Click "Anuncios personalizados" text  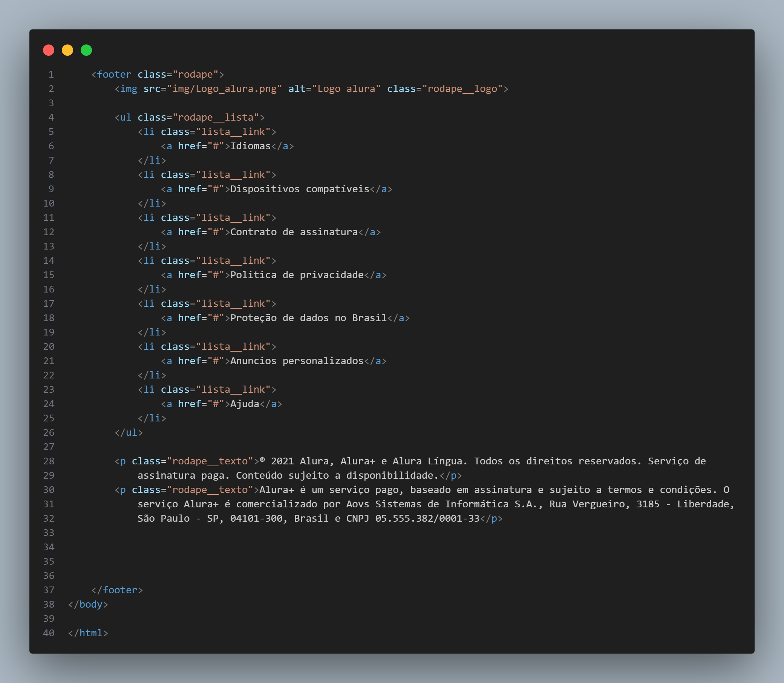297,361
